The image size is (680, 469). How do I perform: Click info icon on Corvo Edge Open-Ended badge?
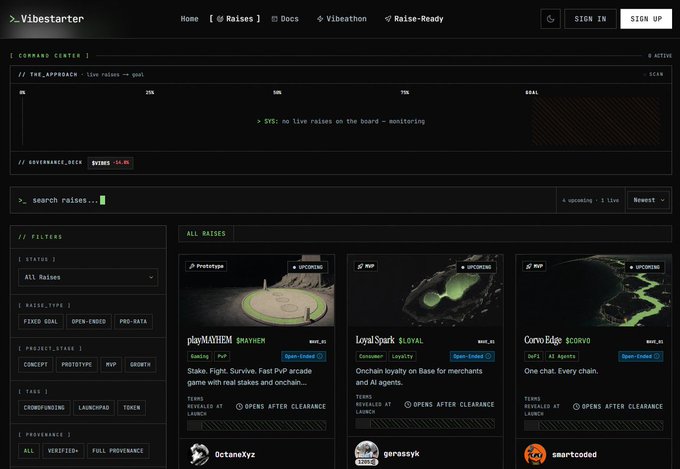pyautogui.click(x=657, y=356)
